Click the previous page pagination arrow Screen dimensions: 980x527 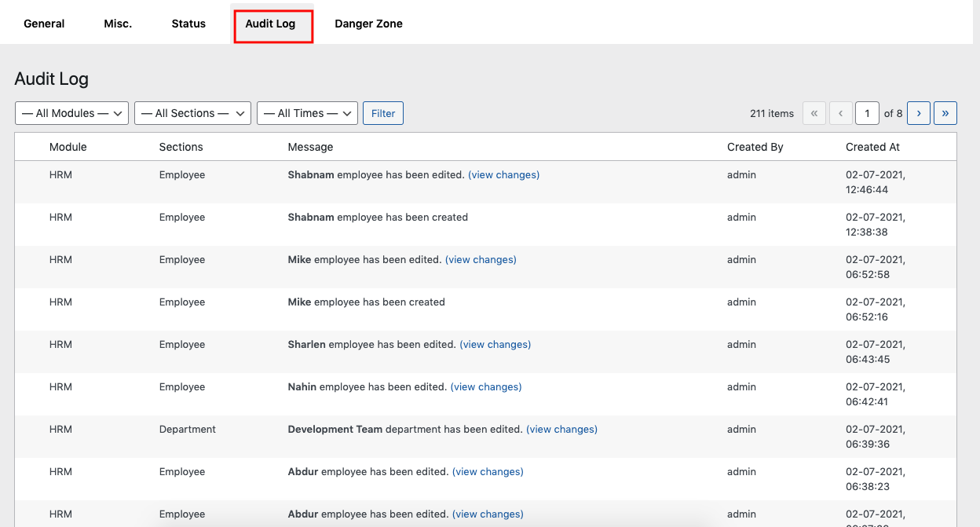tap(840, 113)
